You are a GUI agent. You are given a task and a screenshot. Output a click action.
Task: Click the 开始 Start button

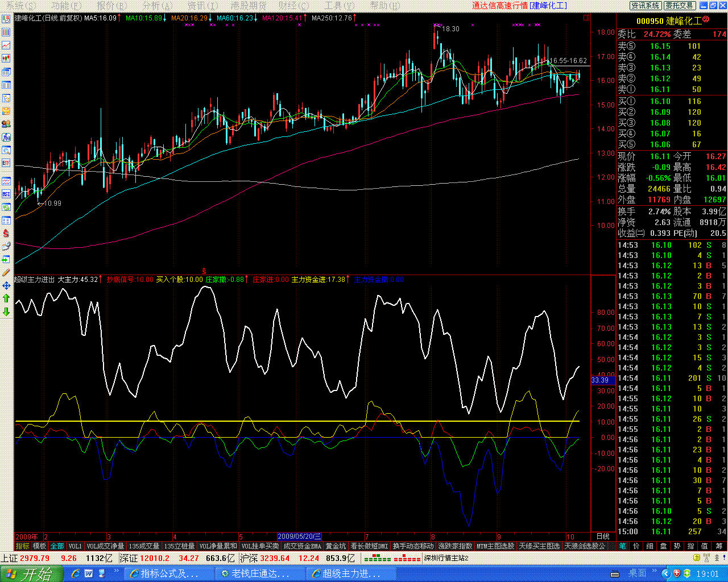click(x=30, y=573)
